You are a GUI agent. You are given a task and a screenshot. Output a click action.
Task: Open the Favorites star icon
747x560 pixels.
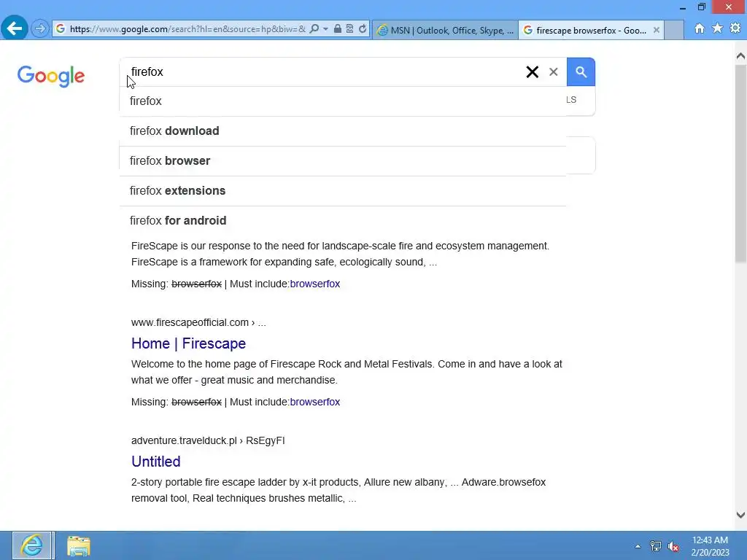[x=718, y=28]
